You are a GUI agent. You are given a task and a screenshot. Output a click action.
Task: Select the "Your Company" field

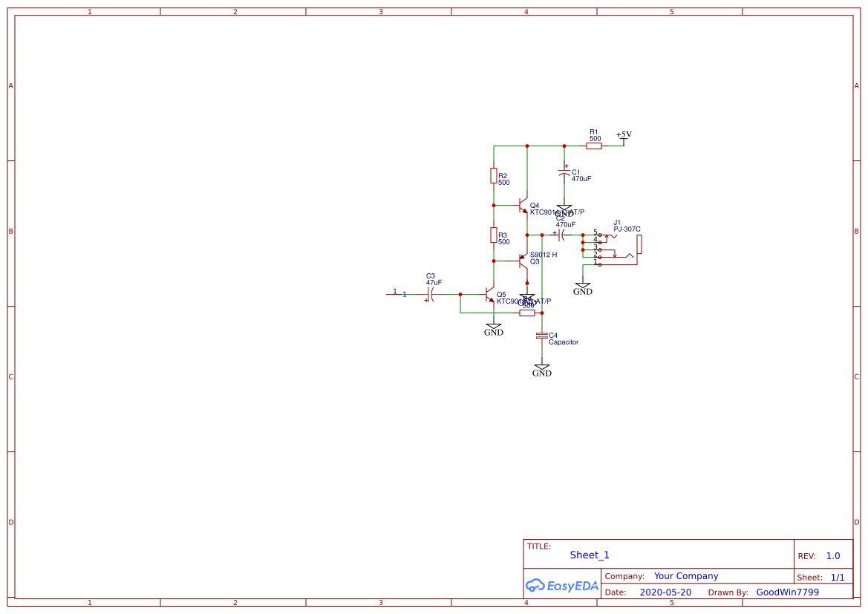coord(685,576)
